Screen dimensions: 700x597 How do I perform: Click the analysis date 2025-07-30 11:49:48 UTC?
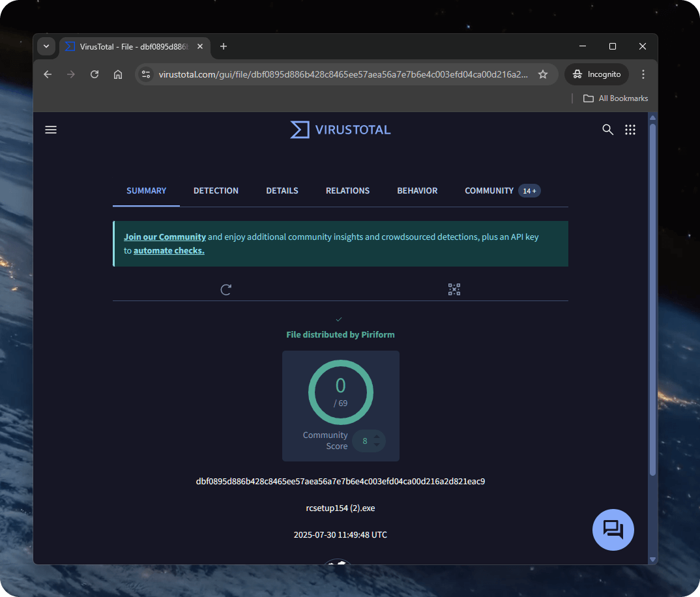click(340, 534)
